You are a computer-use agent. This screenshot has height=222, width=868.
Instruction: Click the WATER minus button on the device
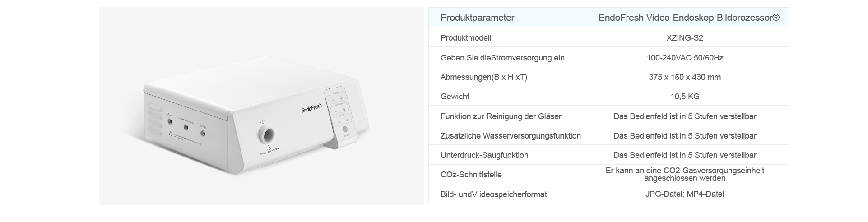339,122
